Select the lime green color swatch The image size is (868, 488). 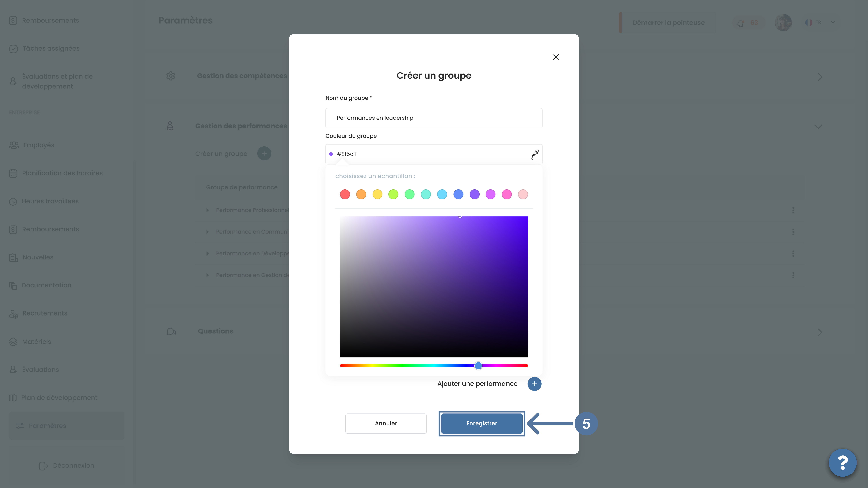click(x=393, y=194)
